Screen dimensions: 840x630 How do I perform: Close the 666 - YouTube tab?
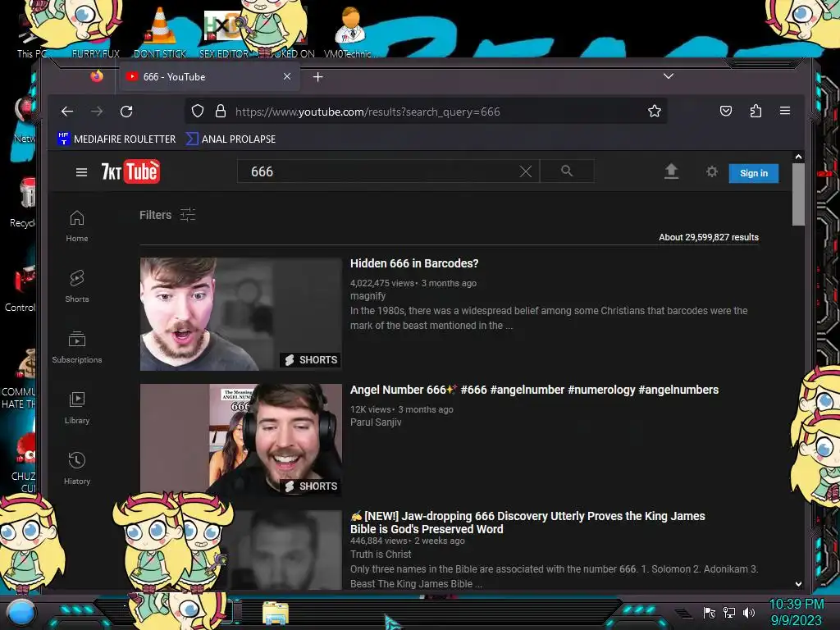point(287,76)
